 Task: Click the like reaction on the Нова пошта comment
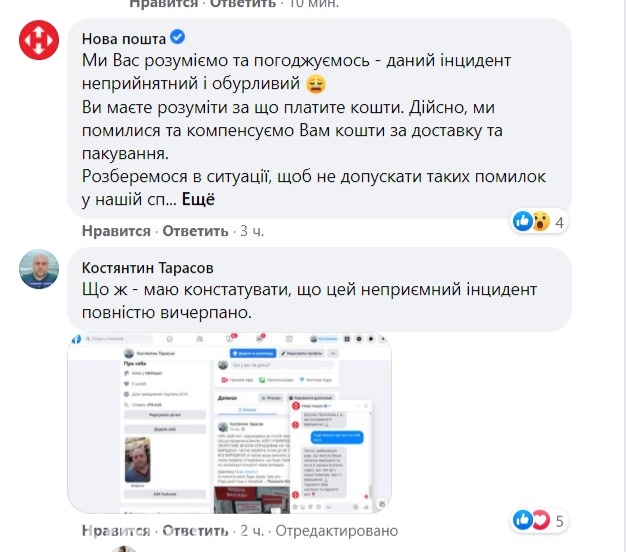click(523, 221)
